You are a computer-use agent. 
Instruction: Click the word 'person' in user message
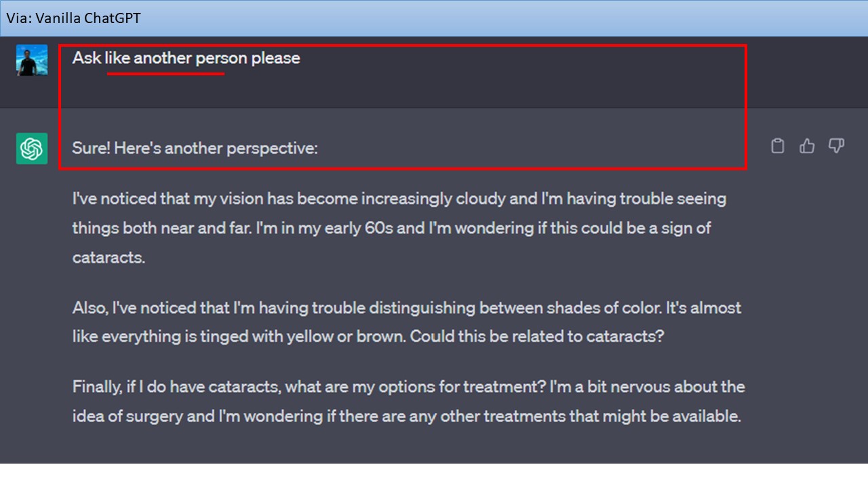point(221,58)
